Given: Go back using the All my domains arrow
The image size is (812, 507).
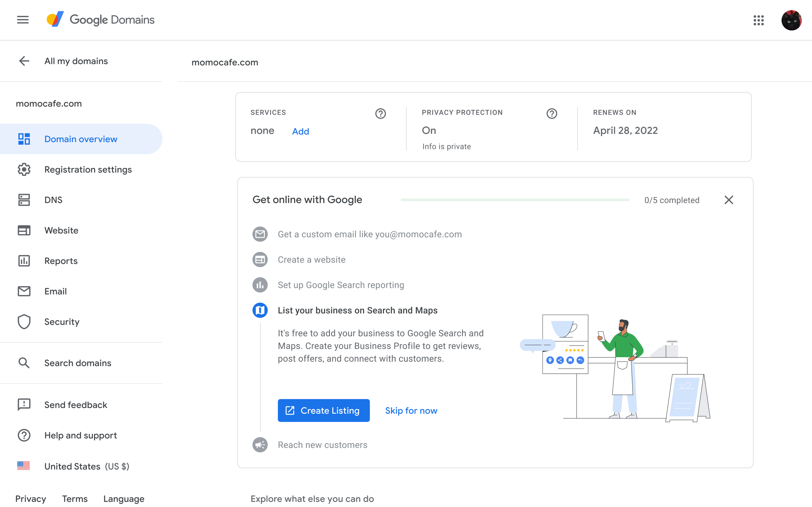Looking at the screenshot, I should (x=24, y=61).
